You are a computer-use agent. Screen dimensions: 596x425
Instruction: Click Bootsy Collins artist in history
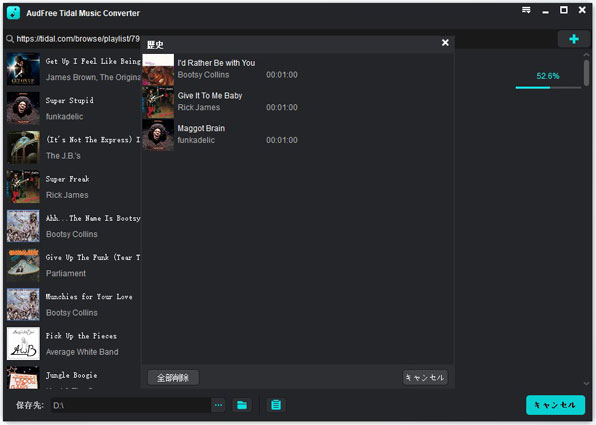click(x=203, y=75)
